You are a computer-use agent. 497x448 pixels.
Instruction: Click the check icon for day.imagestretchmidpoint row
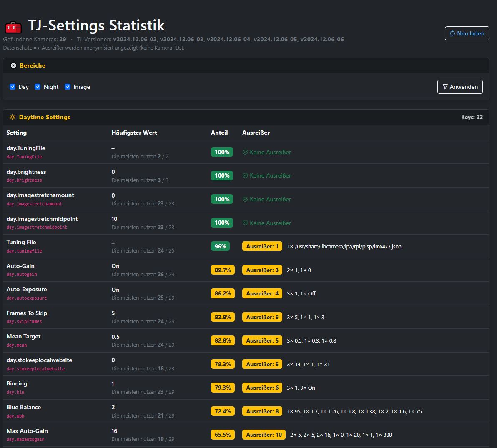point(246,223)
